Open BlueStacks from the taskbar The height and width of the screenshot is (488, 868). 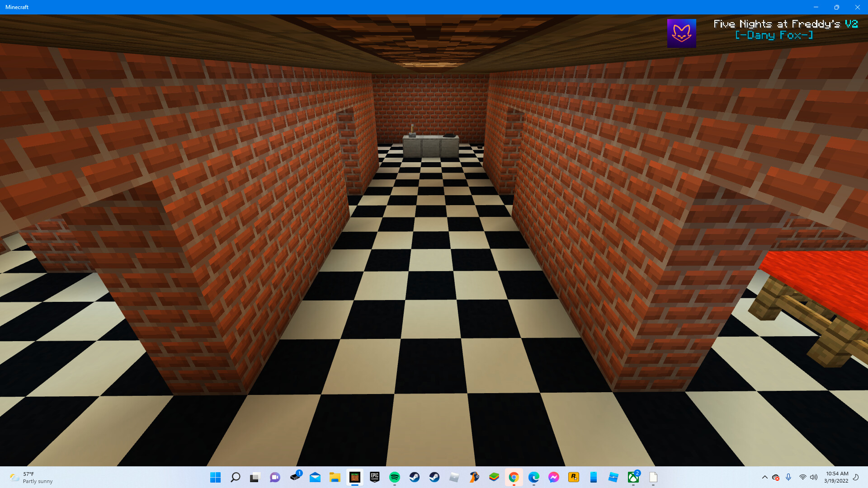point(494,477)
